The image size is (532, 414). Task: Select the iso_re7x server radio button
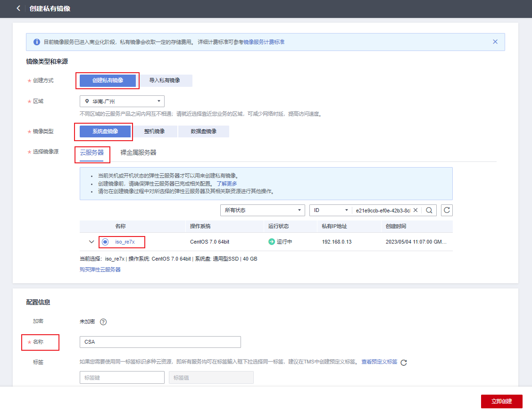(x=105, y=242)
